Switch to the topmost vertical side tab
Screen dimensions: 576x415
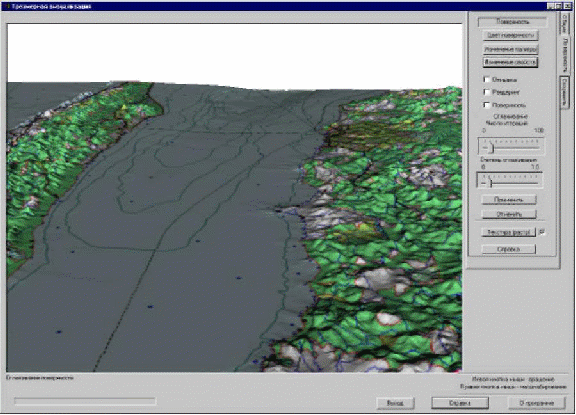click(x=564, y=23)
